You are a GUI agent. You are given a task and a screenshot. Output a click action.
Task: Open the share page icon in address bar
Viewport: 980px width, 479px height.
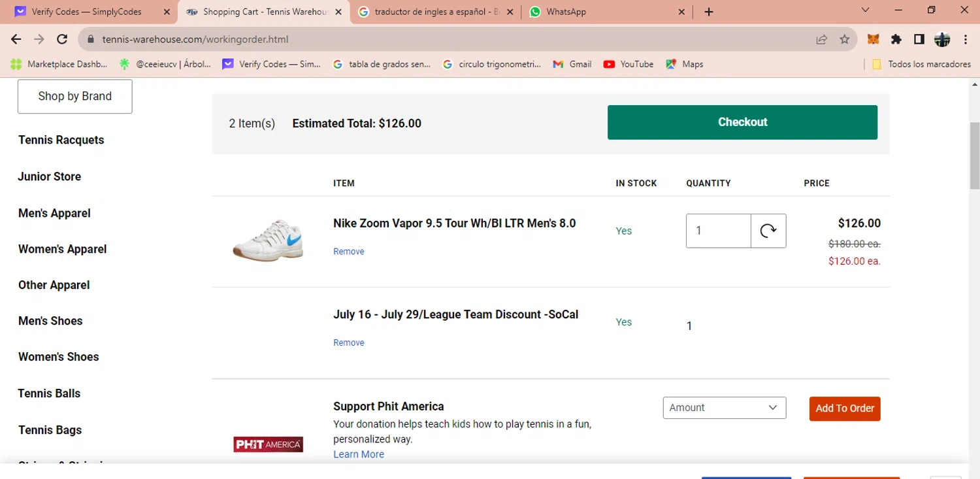(822, 39)
